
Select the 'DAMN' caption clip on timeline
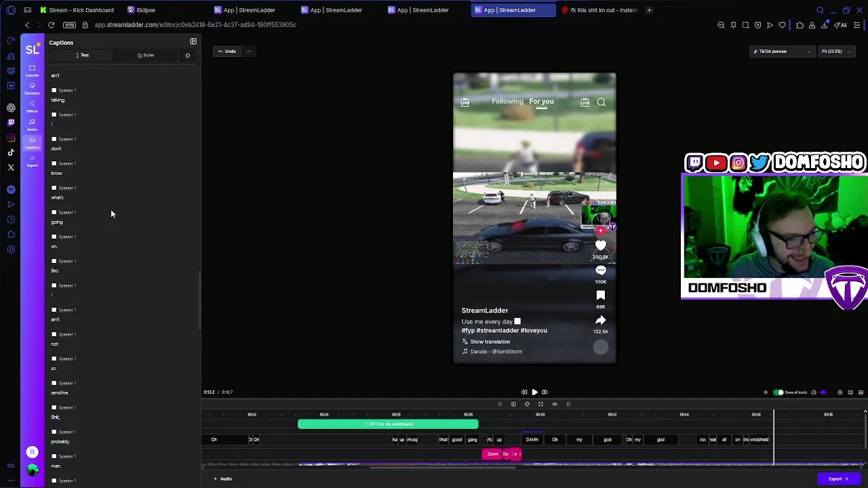[532, 440]
